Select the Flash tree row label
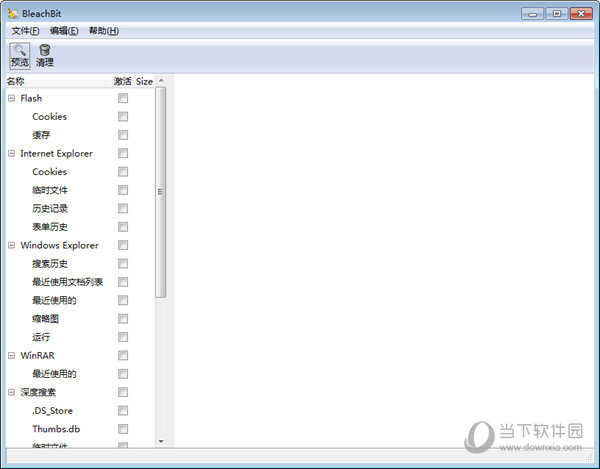This screenshot has height=469, width=600. pos(31,98)
